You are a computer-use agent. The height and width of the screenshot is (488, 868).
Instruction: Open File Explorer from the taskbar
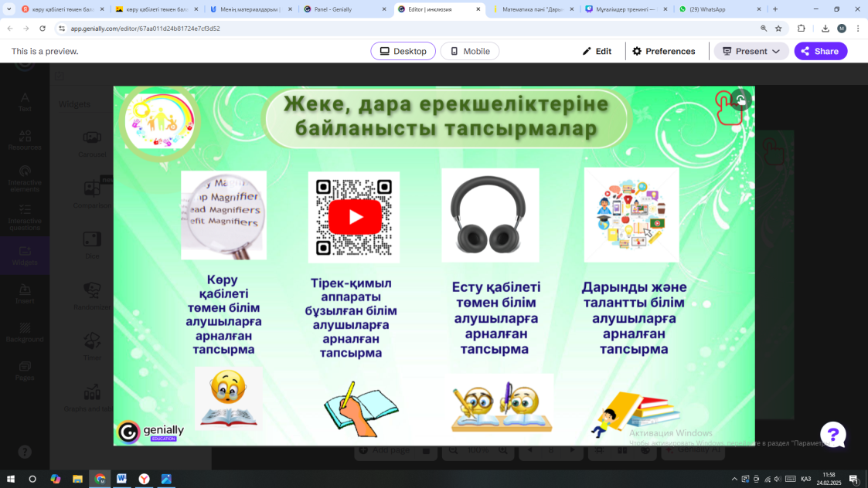(x=77, y=480)
